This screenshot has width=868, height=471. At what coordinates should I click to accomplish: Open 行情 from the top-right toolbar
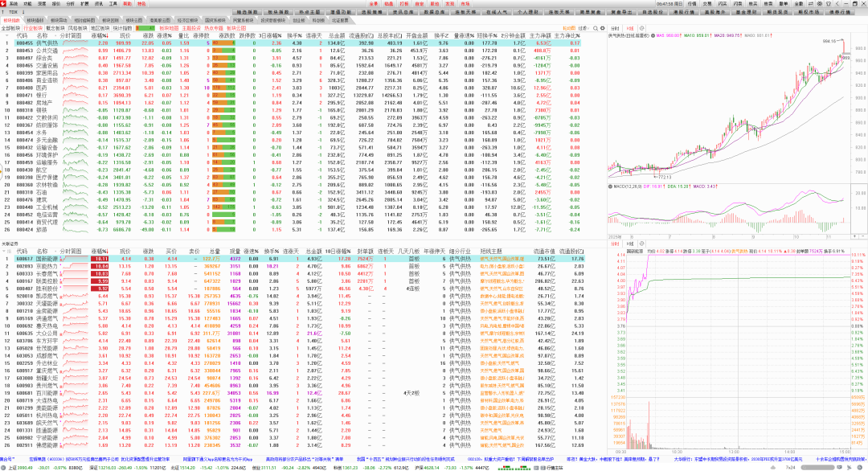click(692, 3)
